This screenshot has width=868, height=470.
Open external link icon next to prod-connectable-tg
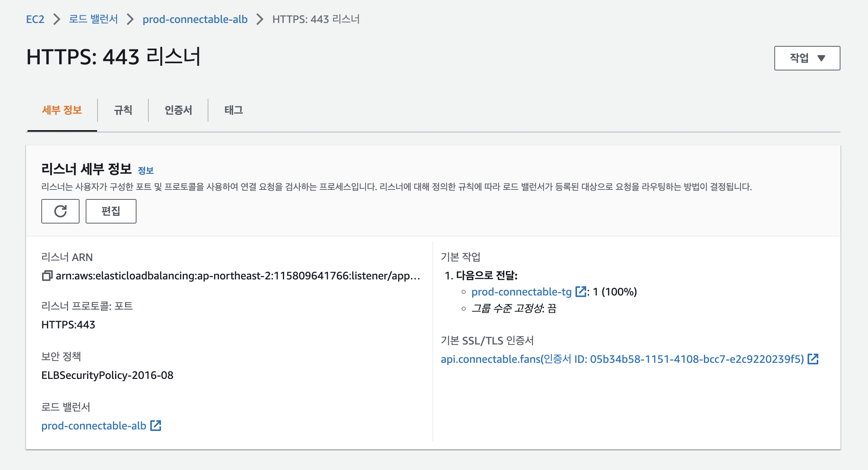click(x=580, y=292)
